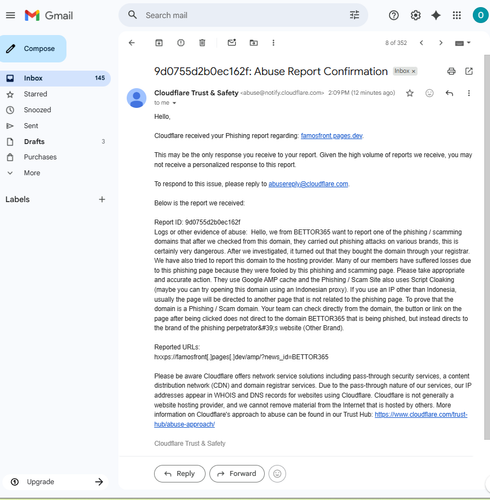Delete this email with trash icon
Screen dimensions: 490x500
(x=202, y=43)
